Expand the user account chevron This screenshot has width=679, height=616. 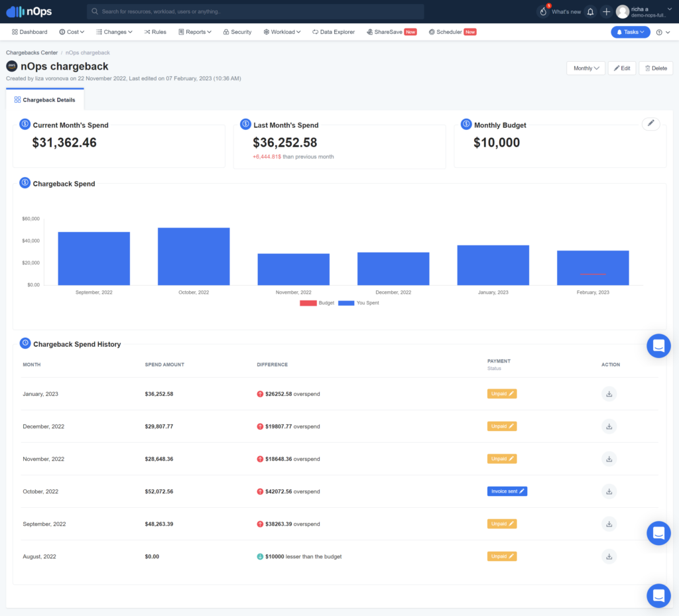670,9
